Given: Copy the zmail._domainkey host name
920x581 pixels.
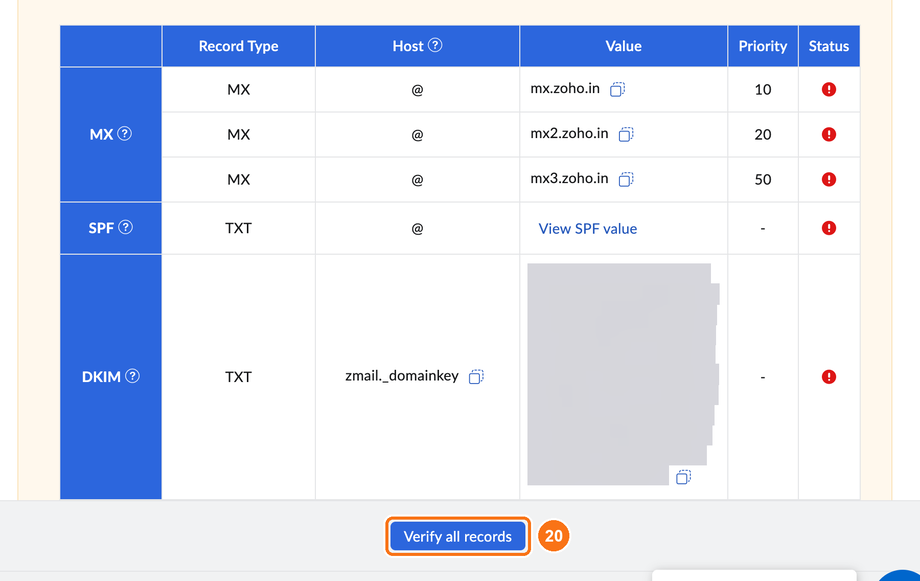Looking at the screenshot, I should [x=476, y=376].
